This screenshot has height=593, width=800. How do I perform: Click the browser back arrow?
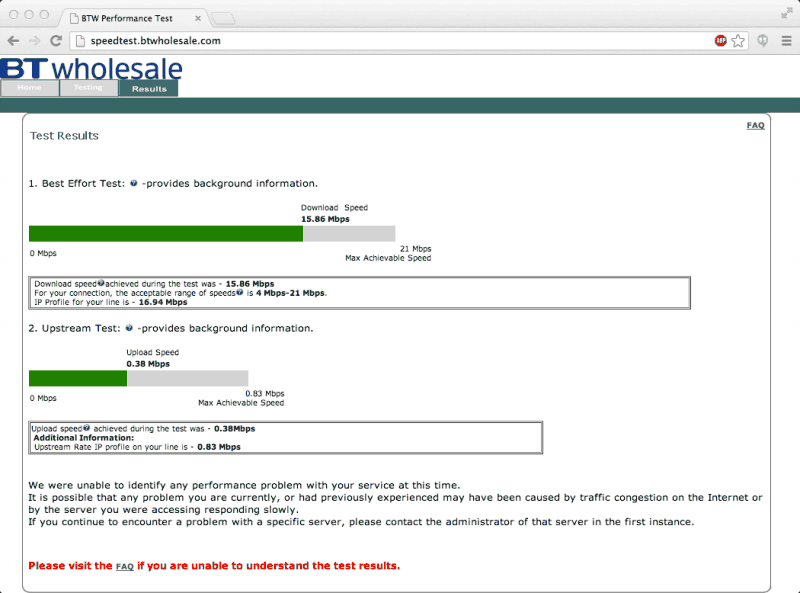pyautogui.click(x=14, y=41)
